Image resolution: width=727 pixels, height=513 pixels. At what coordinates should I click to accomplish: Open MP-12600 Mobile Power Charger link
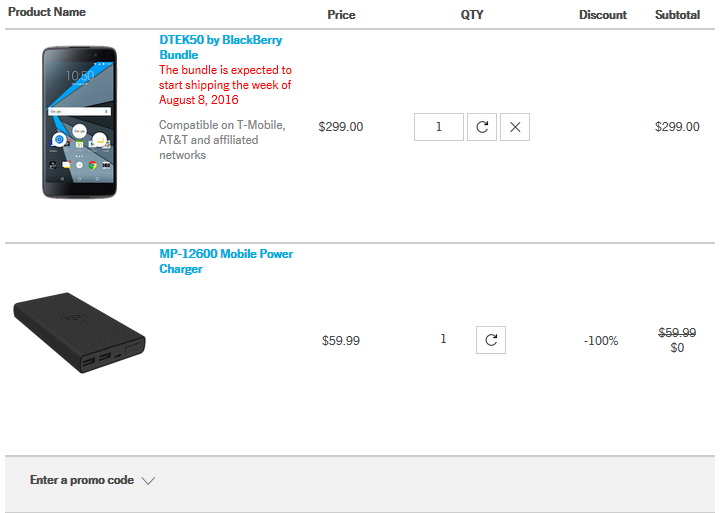coord(226,261)
